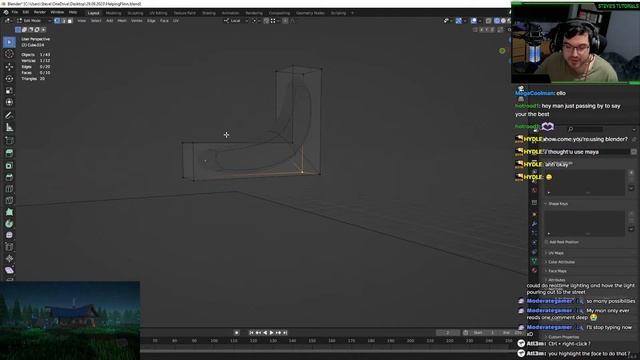Toggle auto keying record button
The width and height of the screenshot is (640, 360).
click(x=237, y=333)
